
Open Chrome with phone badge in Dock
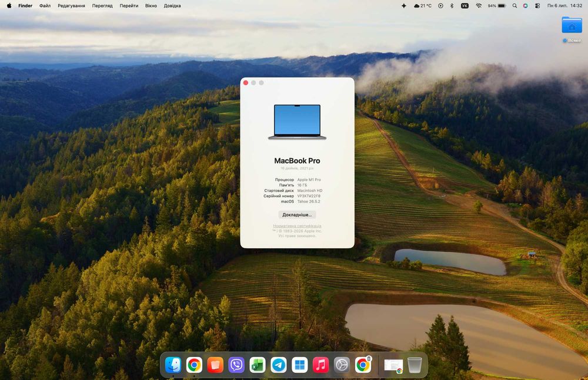coord(363,365)
